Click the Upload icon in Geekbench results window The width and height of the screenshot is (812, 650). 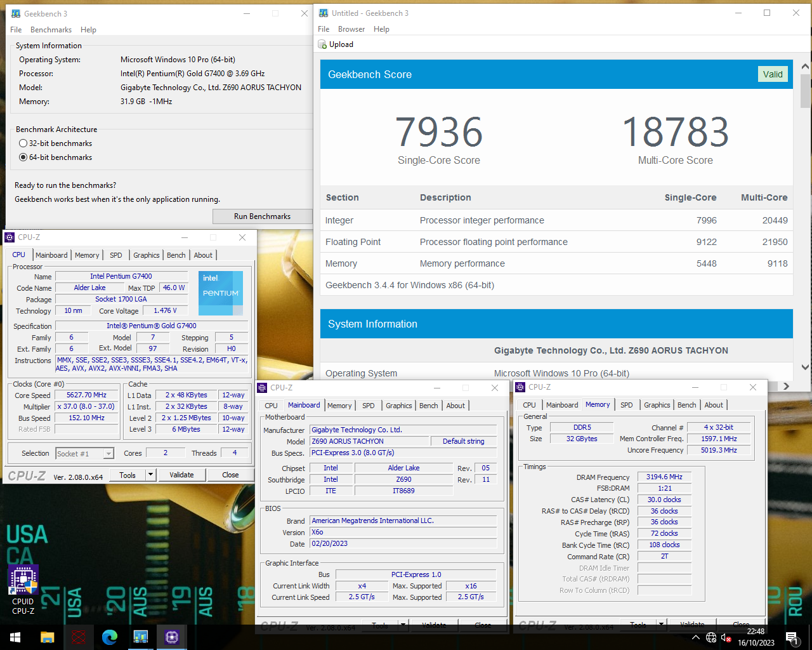click(x=322, y=44)
